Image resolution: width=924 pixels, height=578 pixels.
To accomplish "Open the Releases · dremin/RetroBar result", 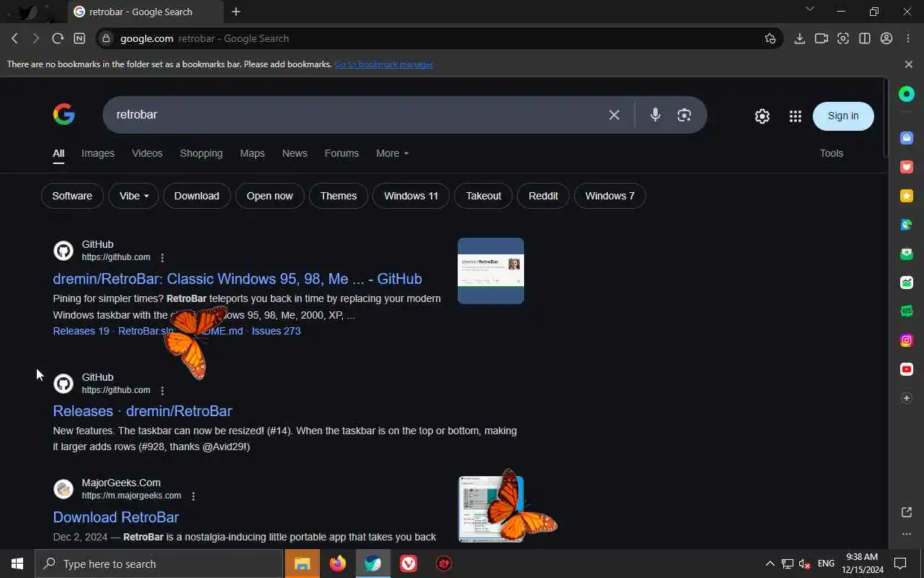I will (x=142, y=411).
